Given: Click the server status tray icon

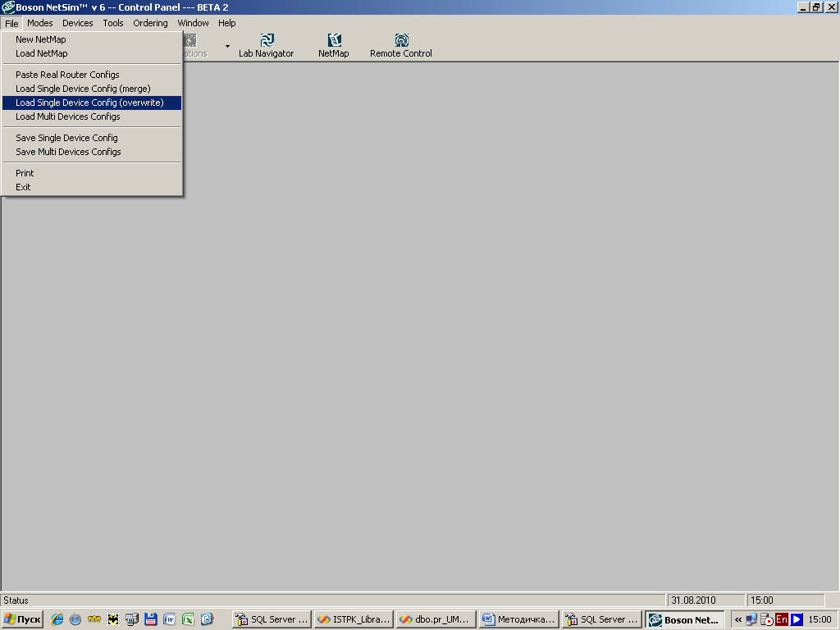Looking at the screenshot, I should point(767,619).
